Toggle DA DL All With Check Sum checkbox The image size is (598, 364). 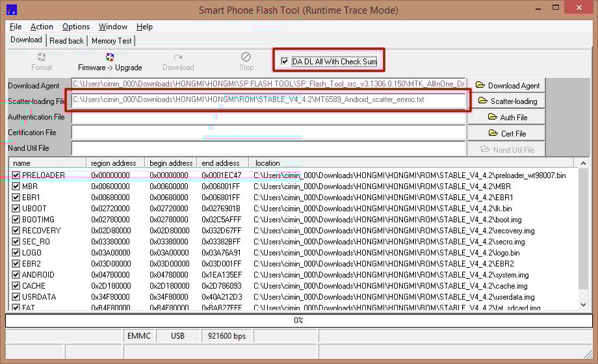click(284, 61)
